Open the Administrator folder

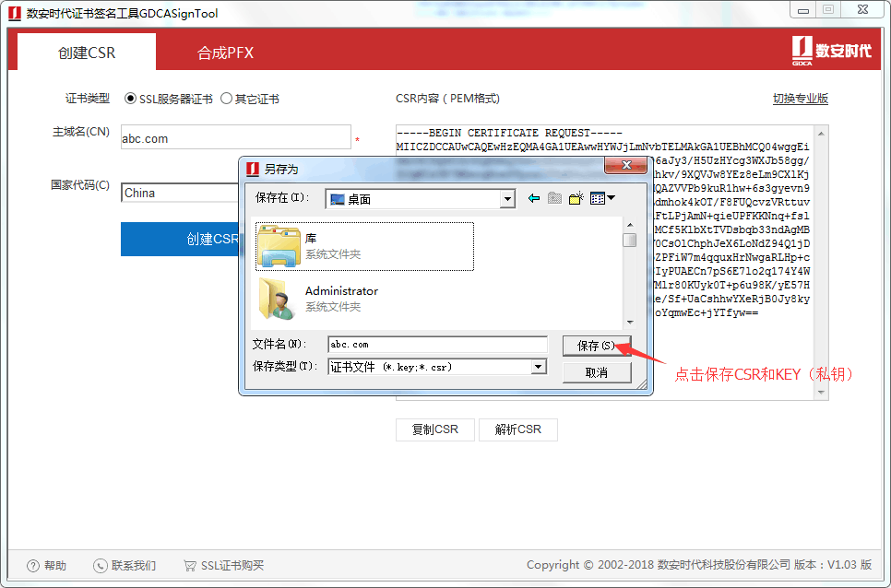(x=319, y=299)
